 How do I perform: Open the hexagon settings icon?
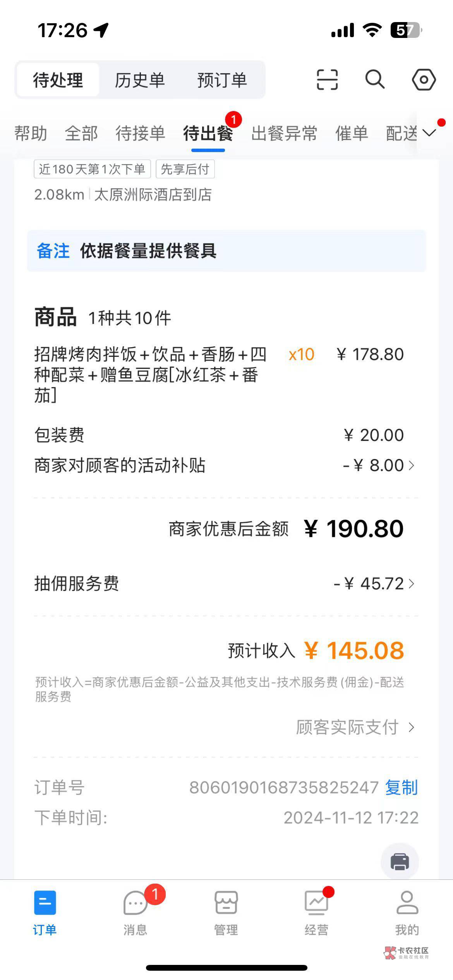pos(424,80)
